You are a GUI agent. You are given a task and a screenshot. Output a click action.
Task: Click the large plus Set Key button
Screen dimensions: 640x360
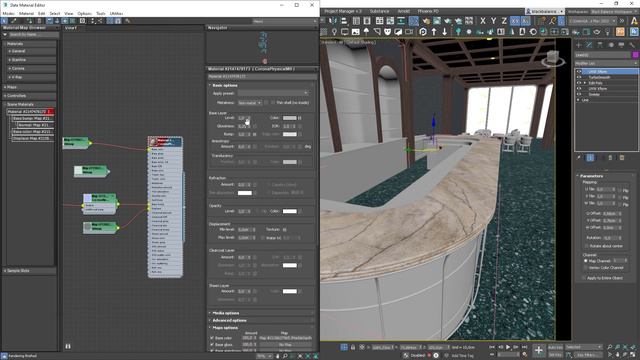(x=539, y=350)
